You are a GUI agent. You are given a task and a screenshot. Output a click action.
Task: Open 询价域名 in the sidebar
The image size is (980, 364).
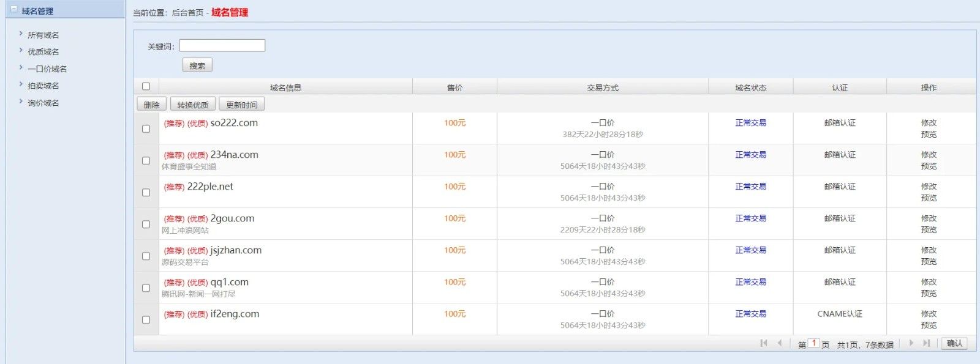(x=43, y=103)
